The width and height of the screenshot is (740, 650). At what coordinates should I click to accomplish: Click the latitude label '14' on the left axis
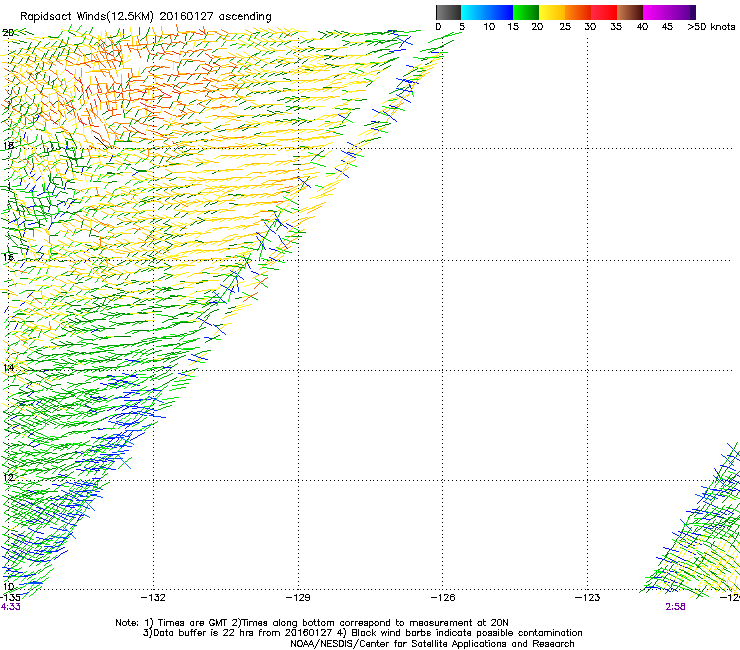pyautogui.click(x=8, y=367)
